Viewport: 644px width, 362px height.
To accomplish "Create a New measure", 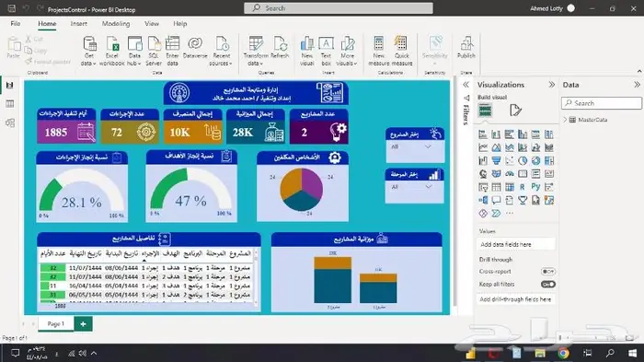I will coord(379,51).
